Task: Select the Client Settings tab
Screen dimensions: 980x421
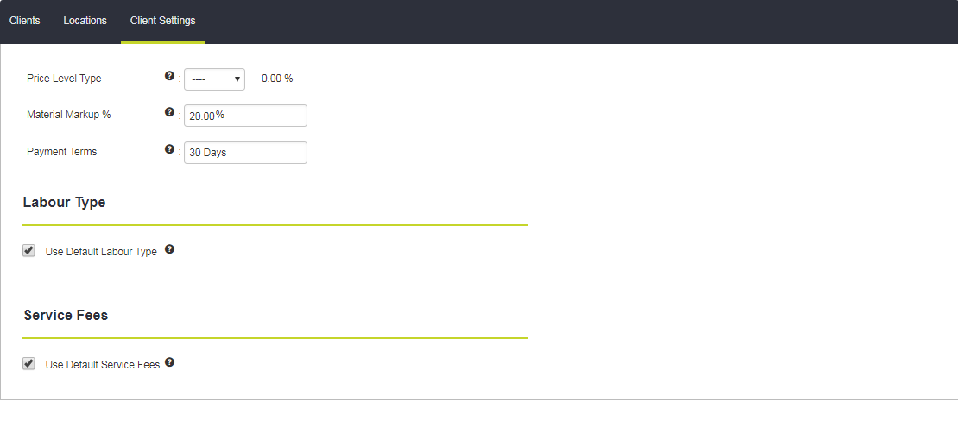Action: [162, 21]
